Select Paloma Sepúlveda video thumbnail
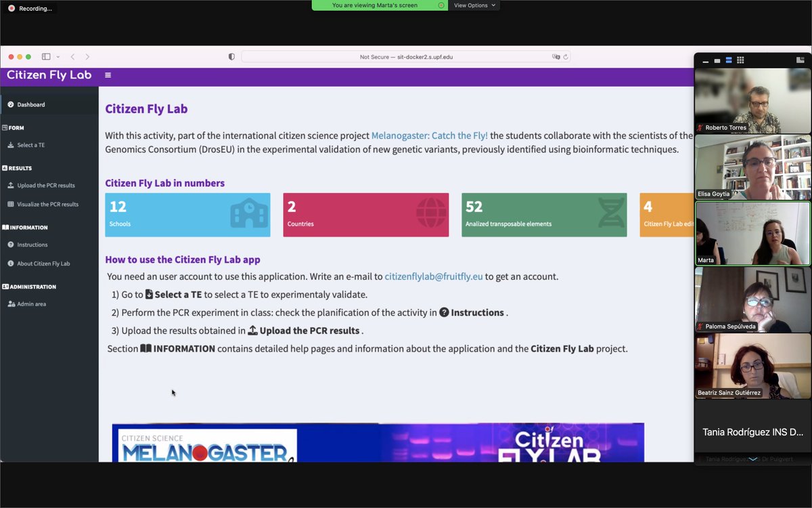Viewport: 812px width, 508px height. pos(752,299)
